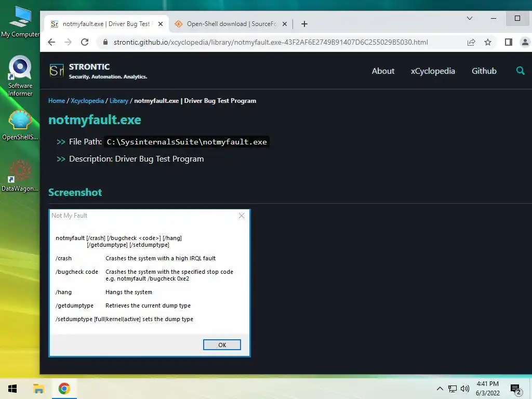Open the clock showing 4:41 PM
The image size is (532, 399).
[487, 389]
